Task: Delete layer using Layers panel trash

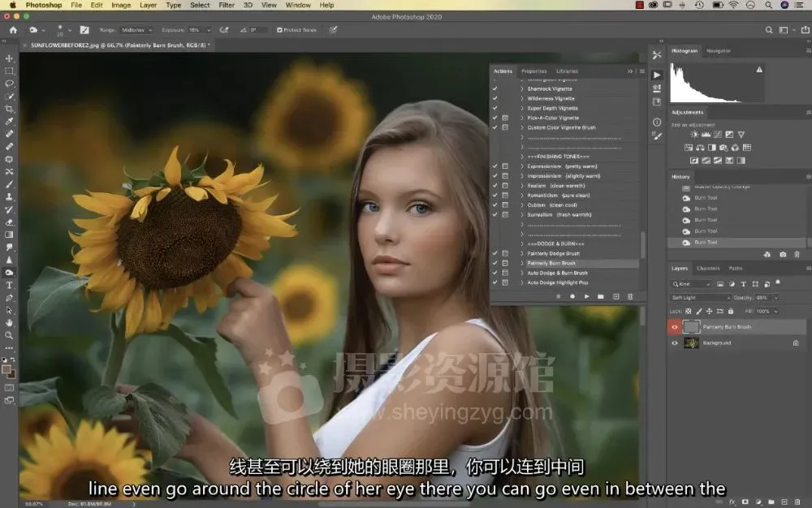Action: pos(798,502)
